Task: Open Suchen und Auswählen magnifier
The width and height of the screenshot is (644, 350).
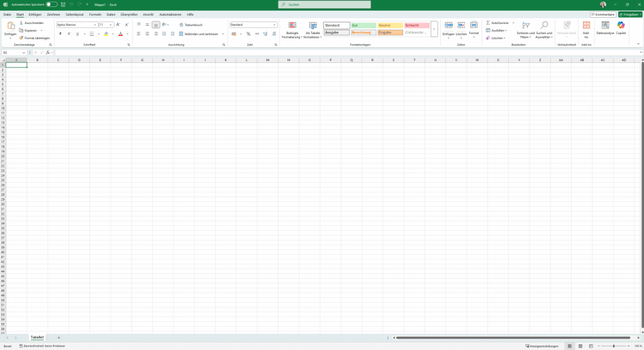Action: point(544,30)
